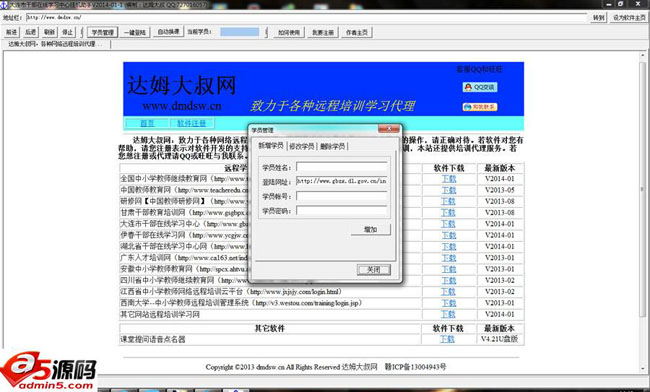The height and width of the screenshot is (392, 650).
Task: Click the 其它软件 table header
Action: coord(269,328)
